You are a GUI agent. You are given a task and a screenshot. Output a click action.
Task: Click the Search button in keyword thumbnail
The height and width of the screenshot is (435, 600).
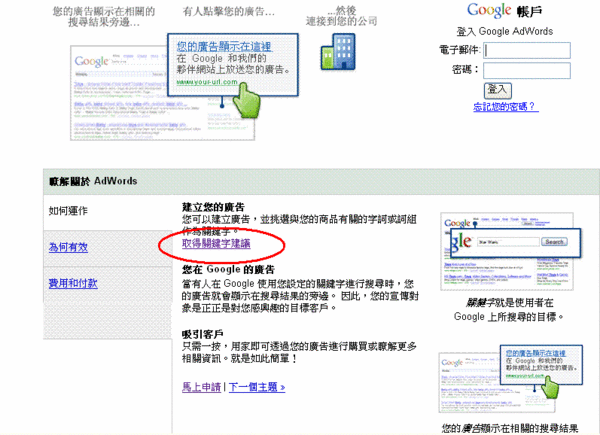point(554,242)
